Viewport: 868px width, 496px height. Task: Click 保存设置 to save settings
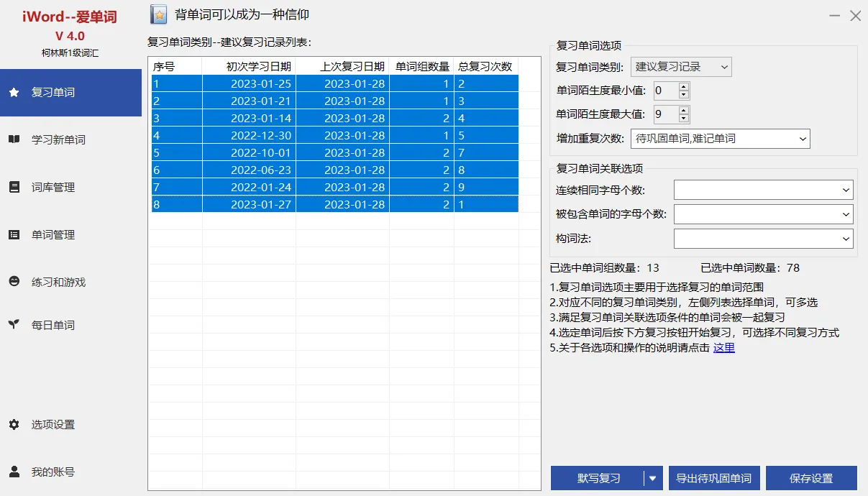(811, 477)
